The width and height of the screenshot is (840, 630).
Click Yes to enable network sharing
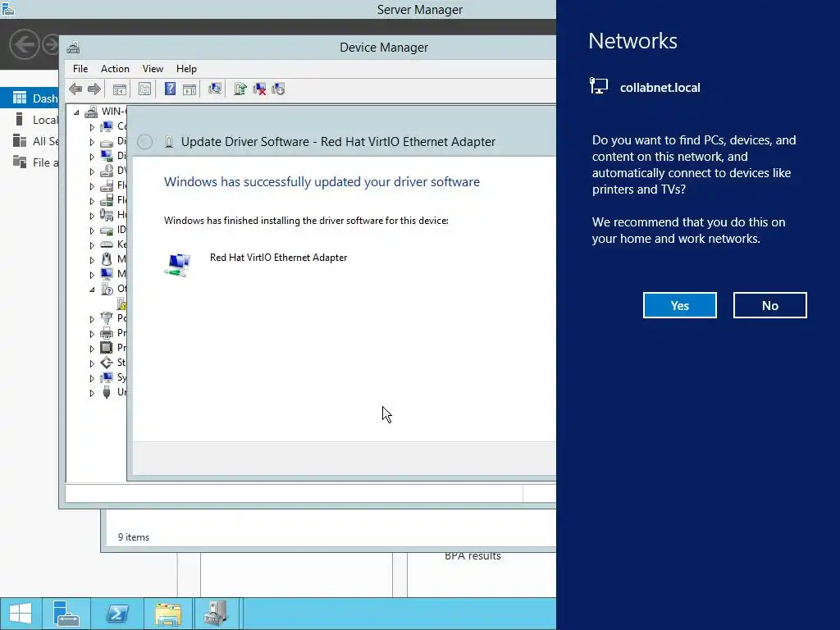pos(679,305)
